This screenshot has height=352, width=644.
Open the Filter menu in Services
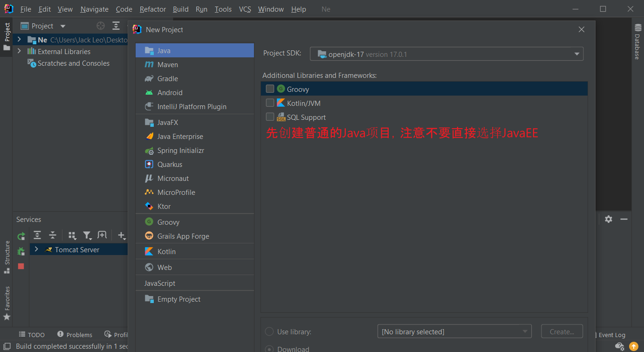(x=87, y=235)
